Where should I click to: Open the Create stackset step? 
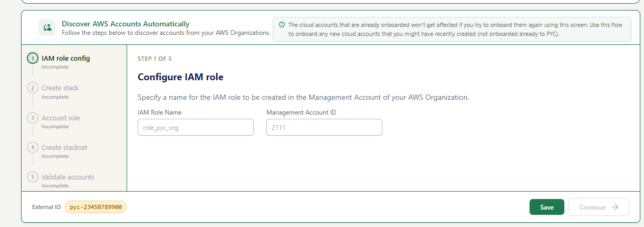click(x=64, y=147)
